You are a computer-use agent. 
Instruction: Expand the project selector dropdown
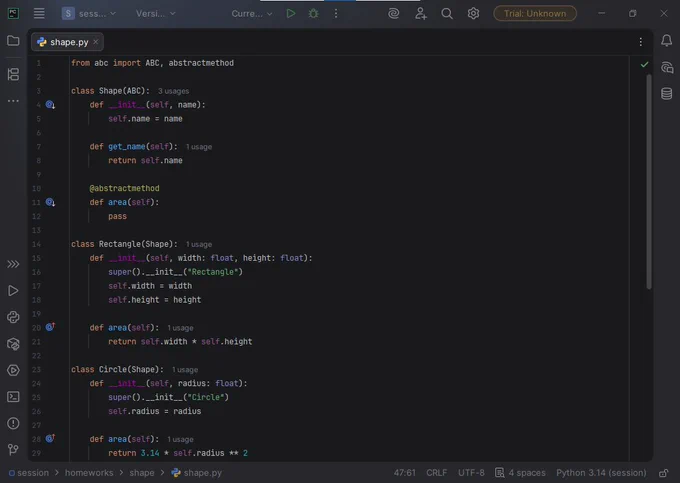coord(89,13)
